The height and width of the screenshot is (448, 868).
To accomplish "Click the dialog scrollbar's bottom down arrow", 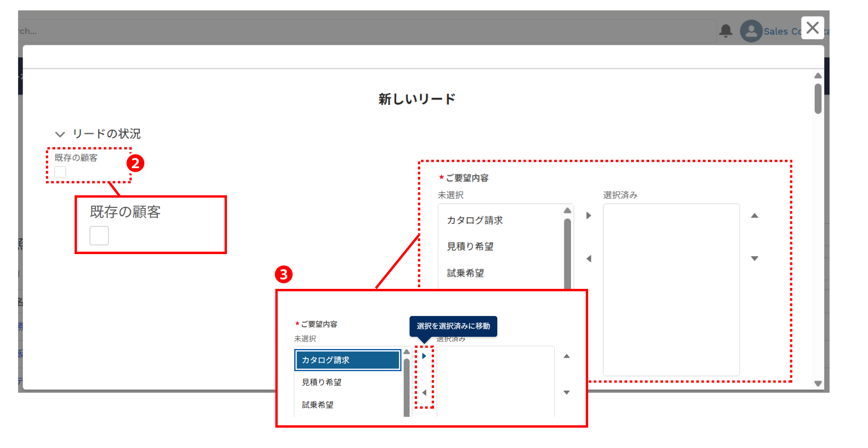I will (x=818, y=383).
